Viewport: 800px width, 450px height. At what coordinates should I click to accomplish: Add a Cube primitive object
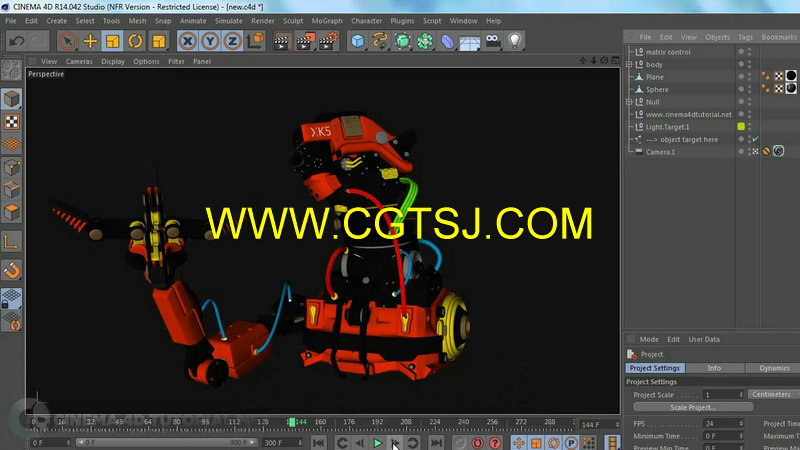[x=358, y=41]
